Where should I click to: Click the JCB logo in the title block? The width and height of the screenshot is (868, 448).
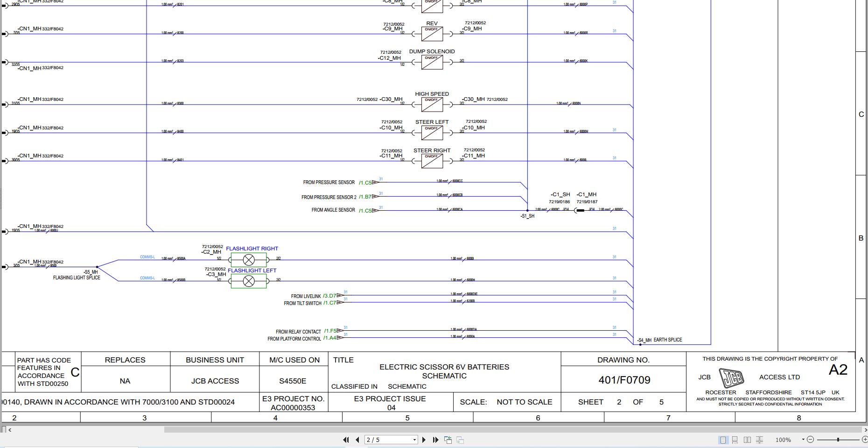point(731,378)
